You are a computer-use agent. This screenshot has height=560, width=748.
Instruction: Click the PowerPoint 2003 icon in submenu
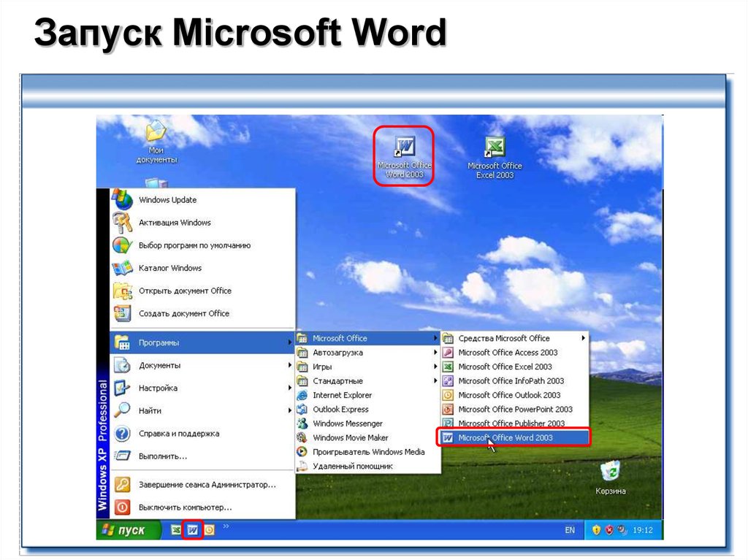tap(448, 410)
